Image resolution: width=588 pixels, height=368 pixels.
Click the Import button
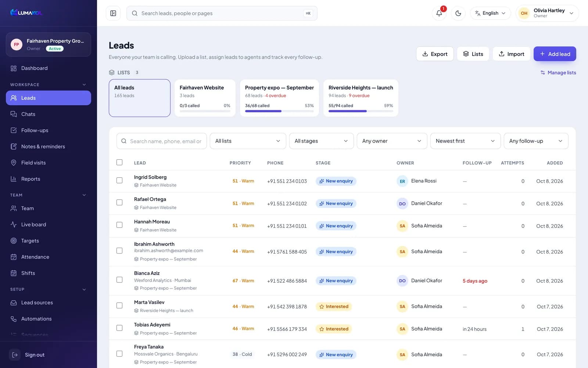point(511,54)
